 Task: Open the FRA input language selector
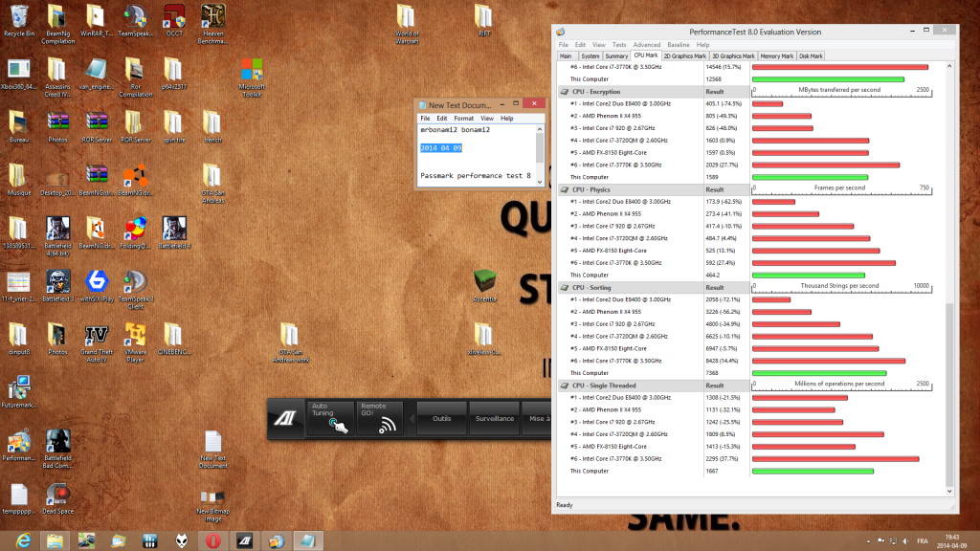click(x=923, y=541)
